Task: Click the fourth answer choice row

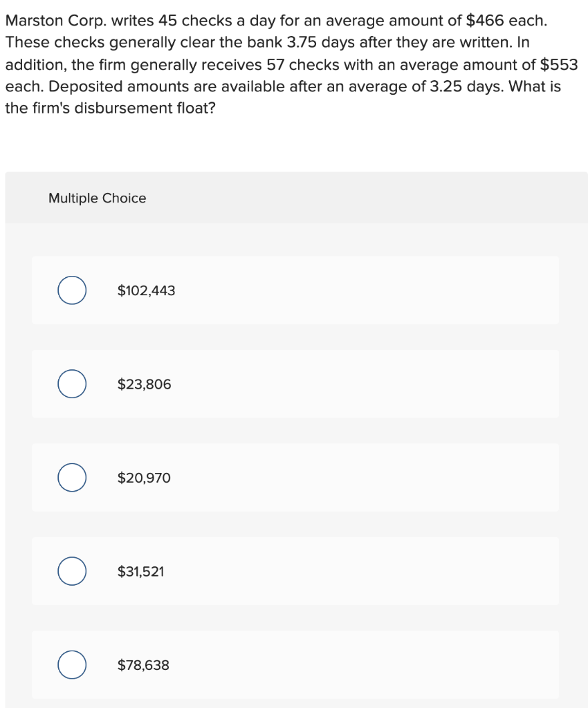Action: (x=294, y=571)
